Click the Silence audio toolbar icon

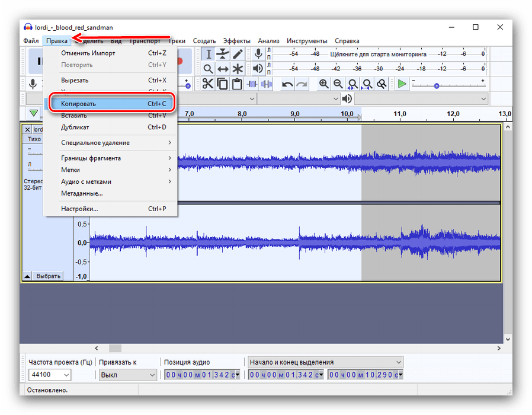click(267, 84)
